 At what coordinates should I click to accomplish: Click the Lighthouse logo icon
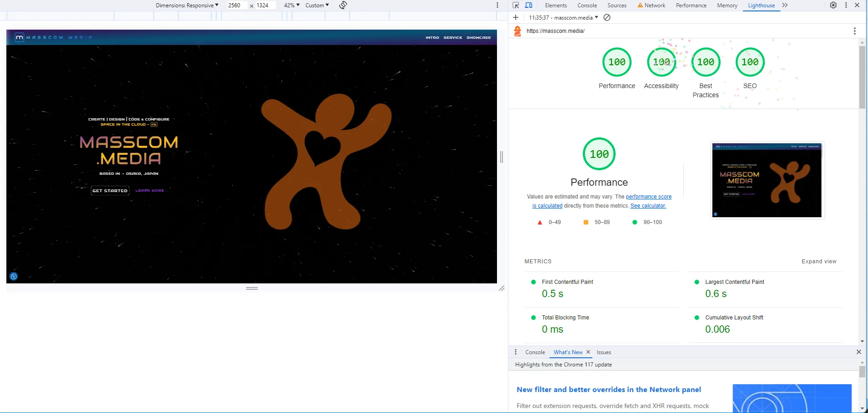coord(518,31)
